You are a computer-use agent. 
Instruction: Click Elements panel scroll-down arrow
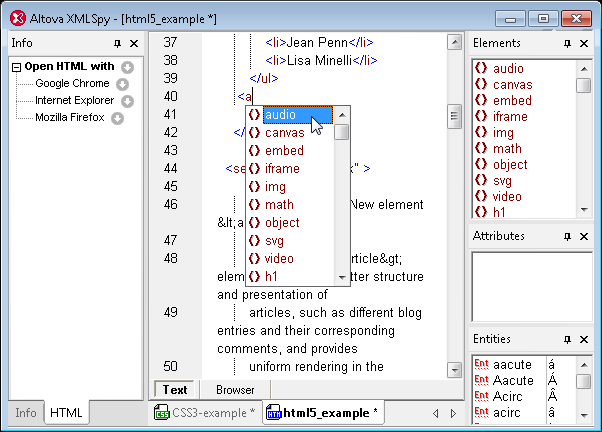click(584, 210)
